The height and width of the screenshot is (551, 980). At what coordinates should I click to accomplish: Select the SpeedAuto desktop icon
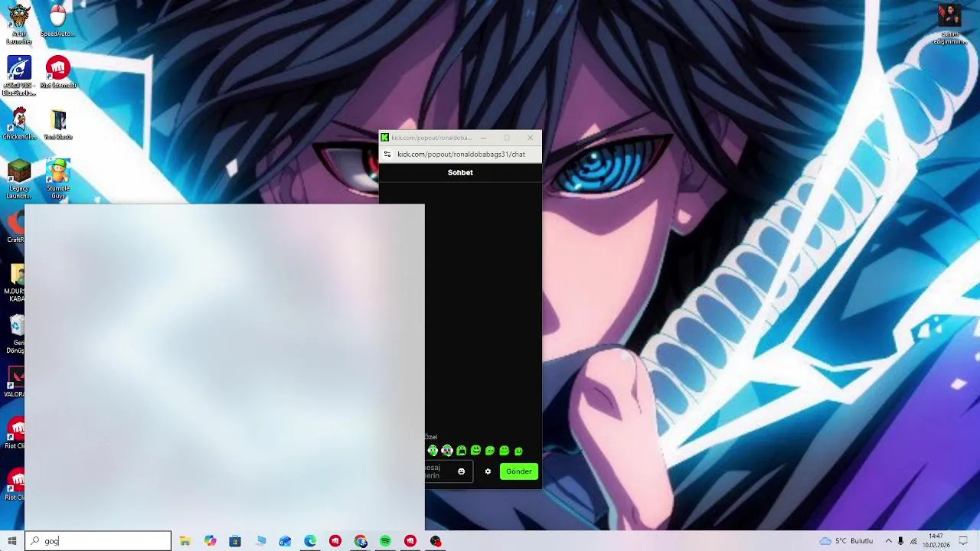click(57, 21)
